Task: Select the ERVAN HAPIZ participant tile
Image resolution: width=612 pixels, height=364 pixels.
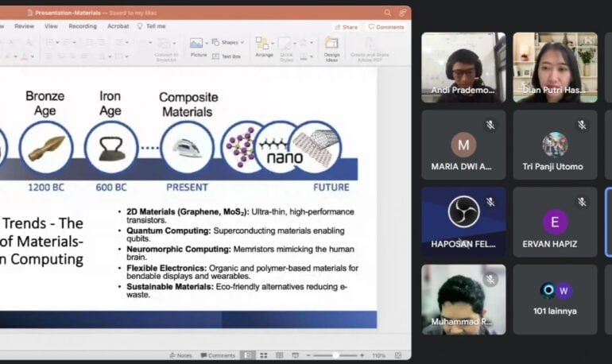Action: tap(555, 222)
